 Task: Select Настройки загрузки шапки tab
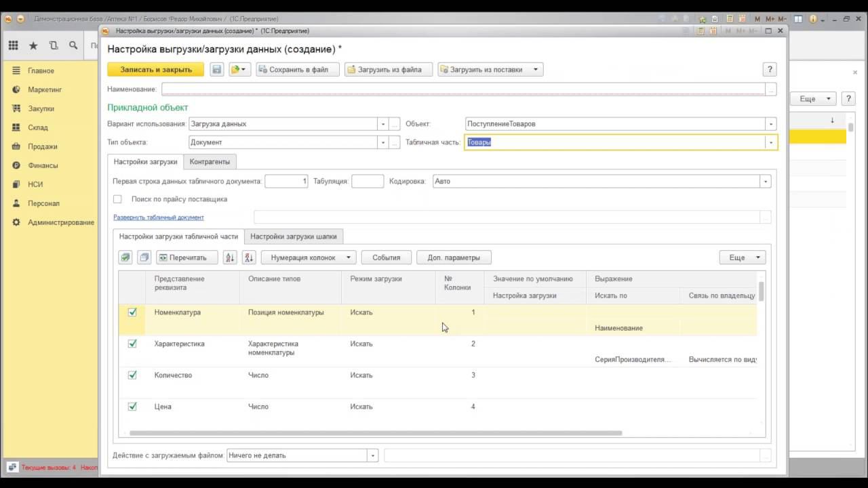294,237
